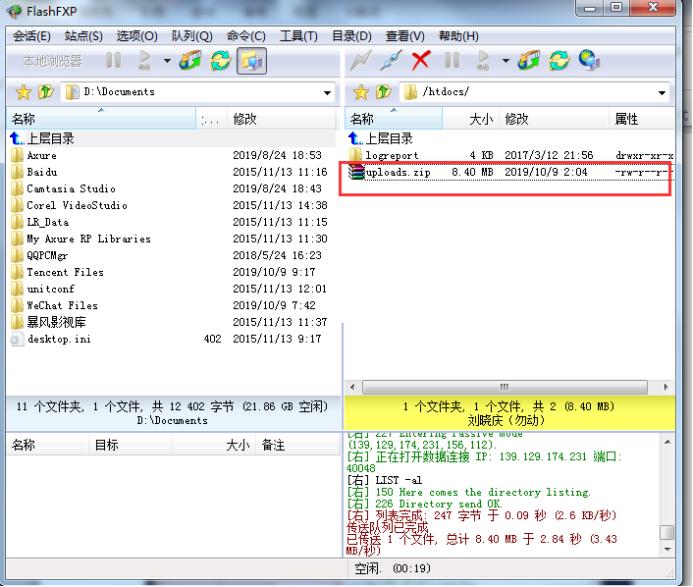Sort remote files by 大小 column
The width and height of the screenshot is (693, 587).
pos(471,118)
